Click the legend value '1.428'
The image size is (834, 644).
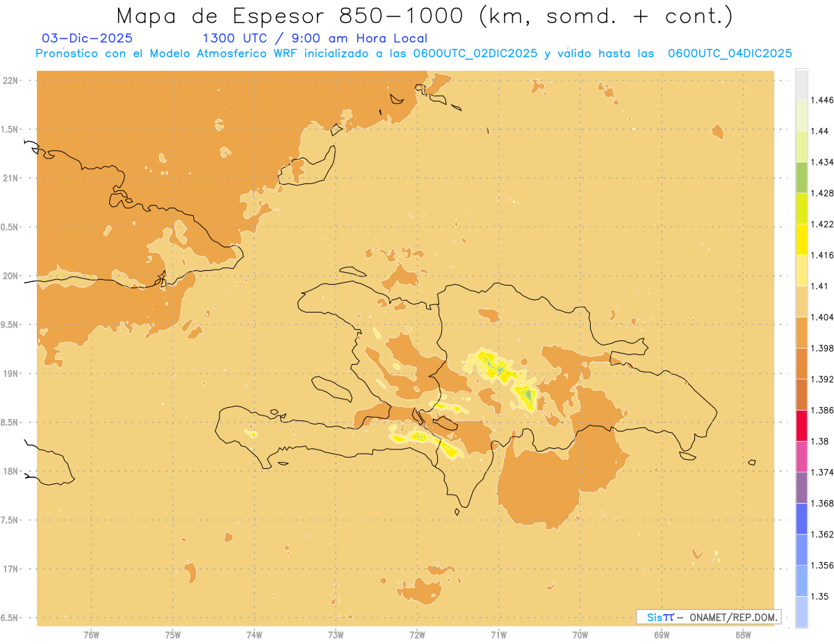coord(821,193)
